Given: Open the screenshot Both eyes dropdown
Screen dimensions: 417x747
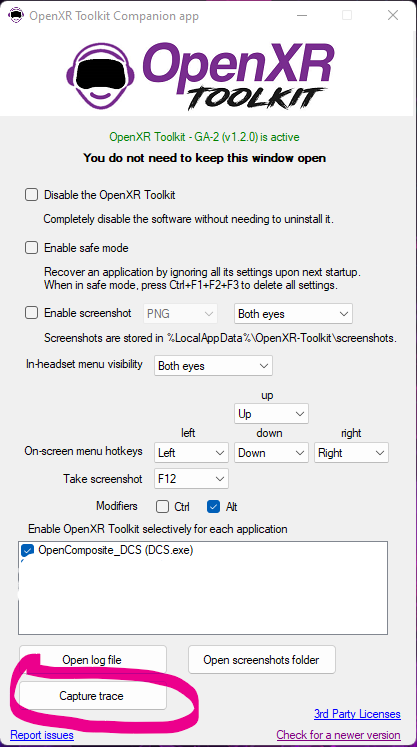Looking at the screenshot, I should tap(293, 314).
